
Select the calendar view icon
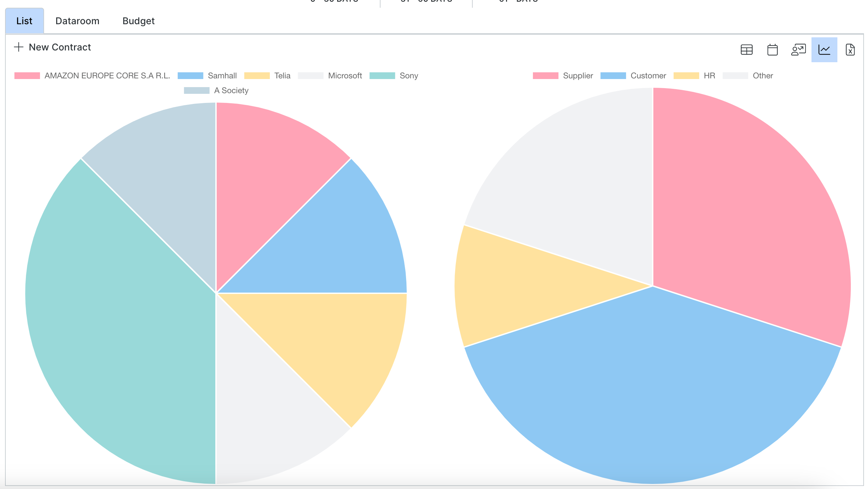[x=772, y=49]
